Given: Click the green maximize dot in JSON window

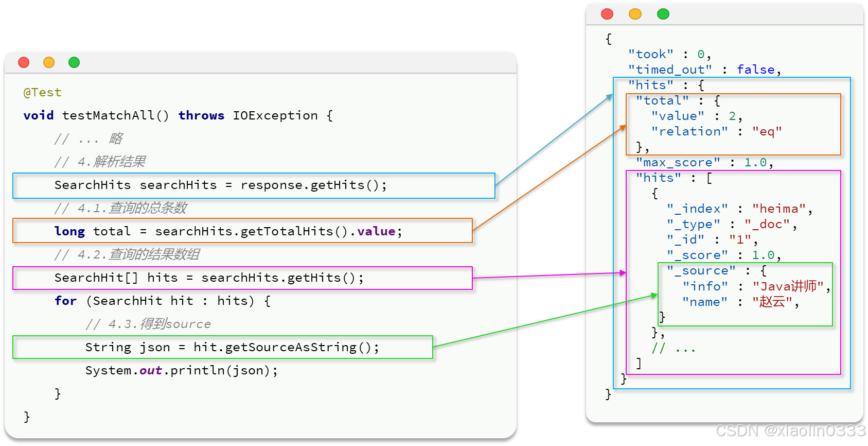Looking at the screenshot, I should 663,14.
